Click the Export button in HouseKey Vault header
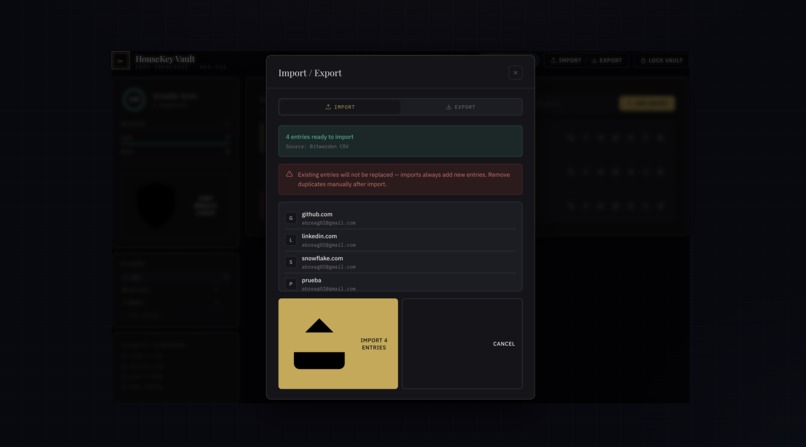Viewport: 806px width, 447px height. click(607, 61)
